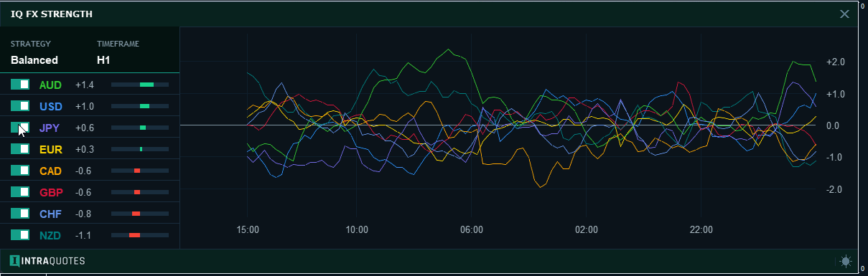Viewport: 868px width, 276px height.
Task: Toggle the CAD currency switch
Action: 20,171
